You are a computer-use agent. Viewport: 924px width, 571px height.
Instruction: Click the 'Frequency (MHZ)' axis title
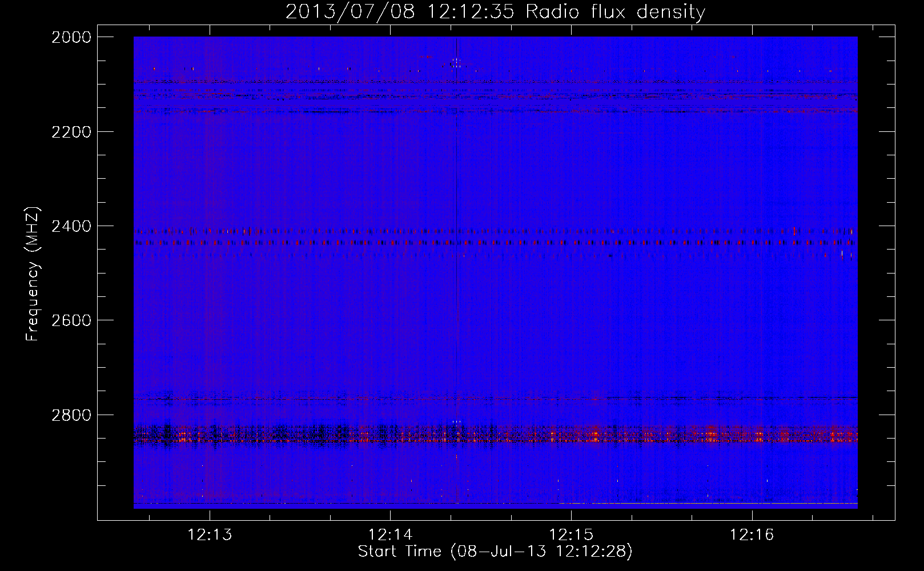click(33, 274)
